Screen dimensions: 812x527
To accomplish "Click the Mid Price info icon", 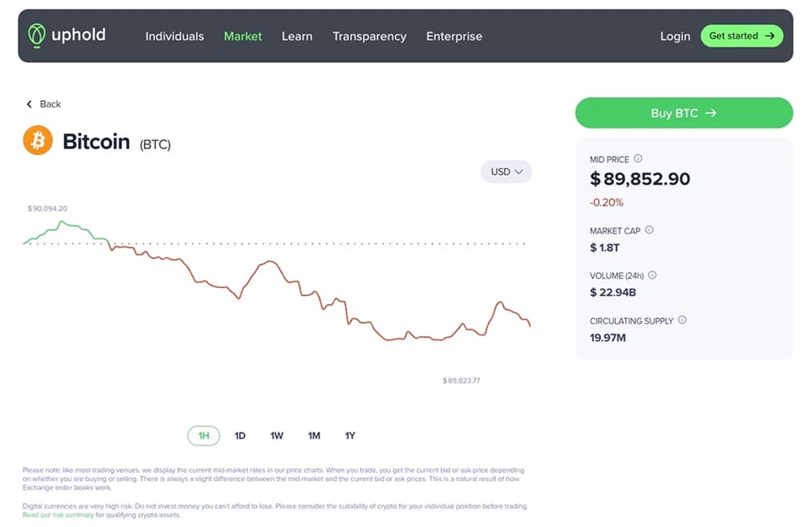I will pyautogui.click(x=638, y=159).
